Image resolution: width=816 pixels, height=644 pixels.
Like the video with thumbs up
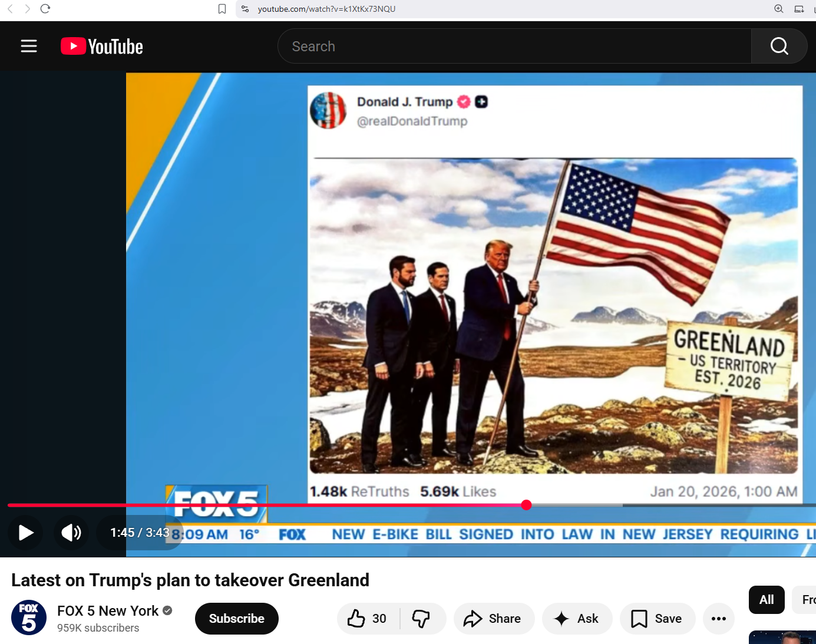click(368, 619)
